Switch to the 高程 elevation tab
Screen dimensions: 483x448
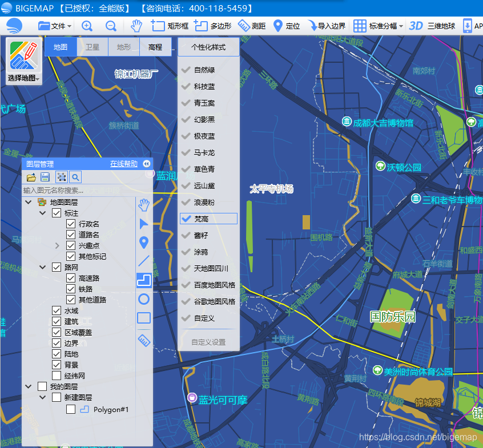point(155,47)
